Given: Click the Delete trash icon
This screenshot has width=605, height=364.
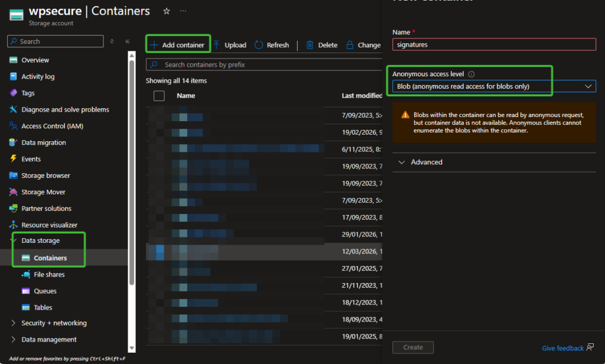Looking at the screenshot, I should point(310,45).
